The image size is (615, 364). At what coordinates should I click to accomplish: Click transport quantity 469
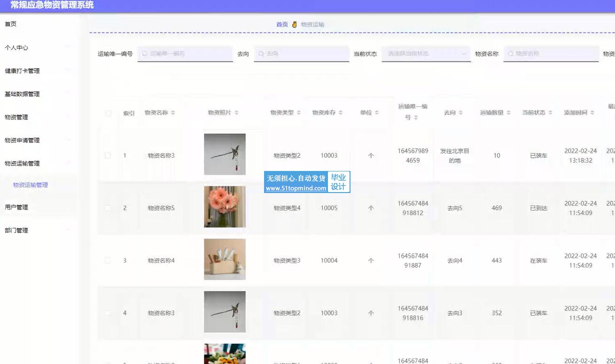coord(497,208)
